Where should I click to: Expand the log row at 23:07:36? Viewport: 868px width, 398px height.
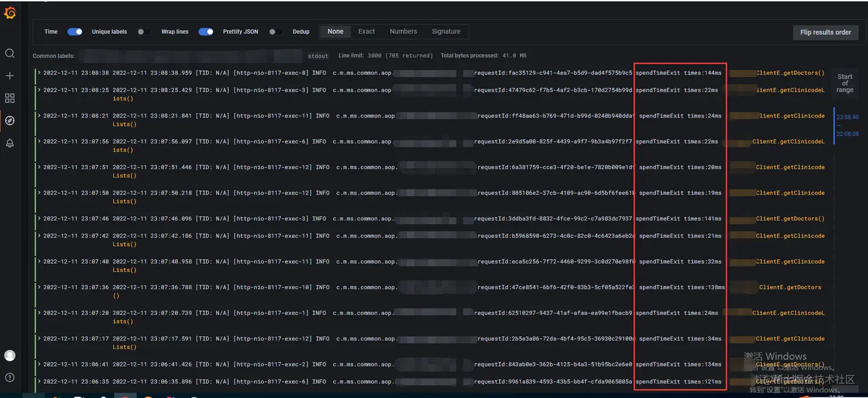(39, 287)
